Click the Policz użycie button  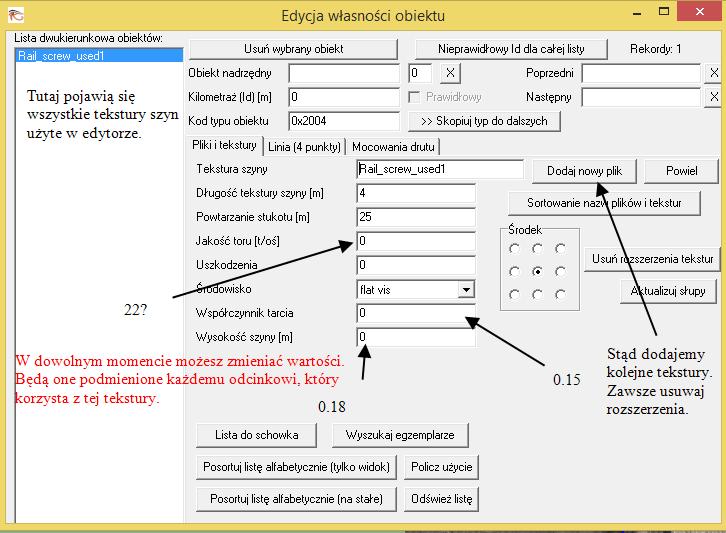pos(441,467)
